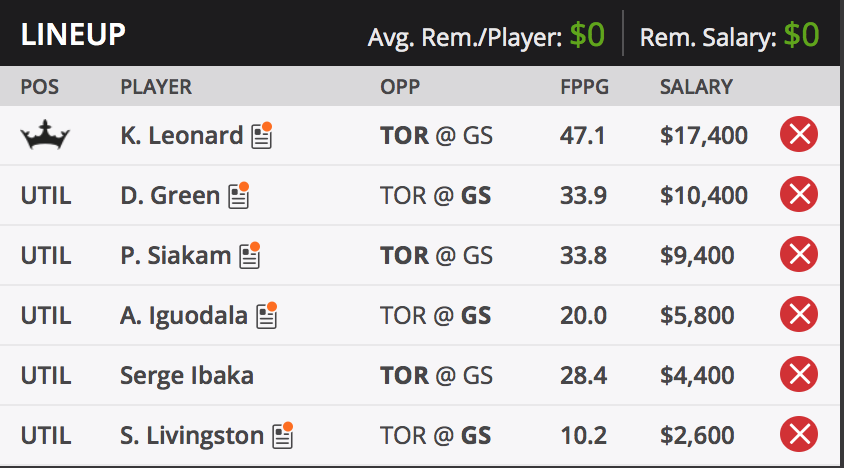Open P. Siakam's player news icon
The image size is (844, 468).
tap(250, 255)
